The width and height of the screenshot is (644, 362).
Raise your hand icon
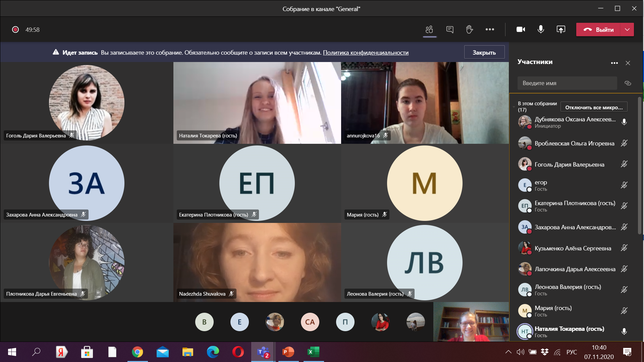[x=469, y=29]
